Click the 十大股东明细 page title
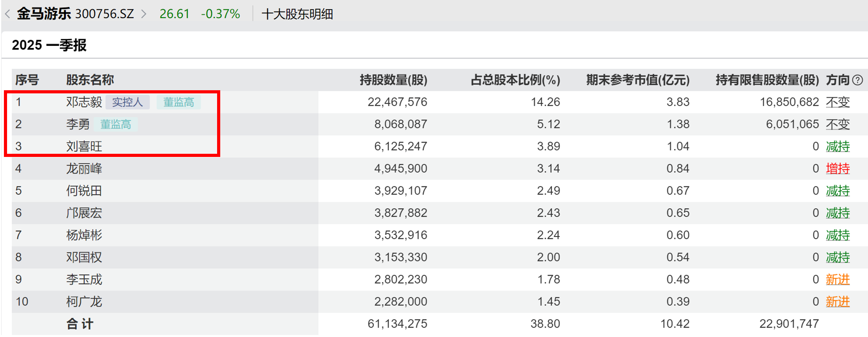Screen dimensions: 868x337 click(297, 14)
